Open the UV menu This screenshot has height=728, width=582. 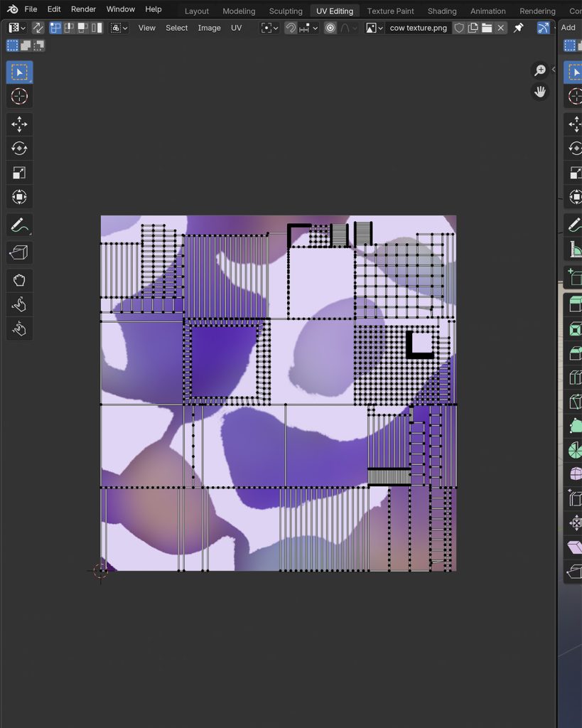(236, 28)
